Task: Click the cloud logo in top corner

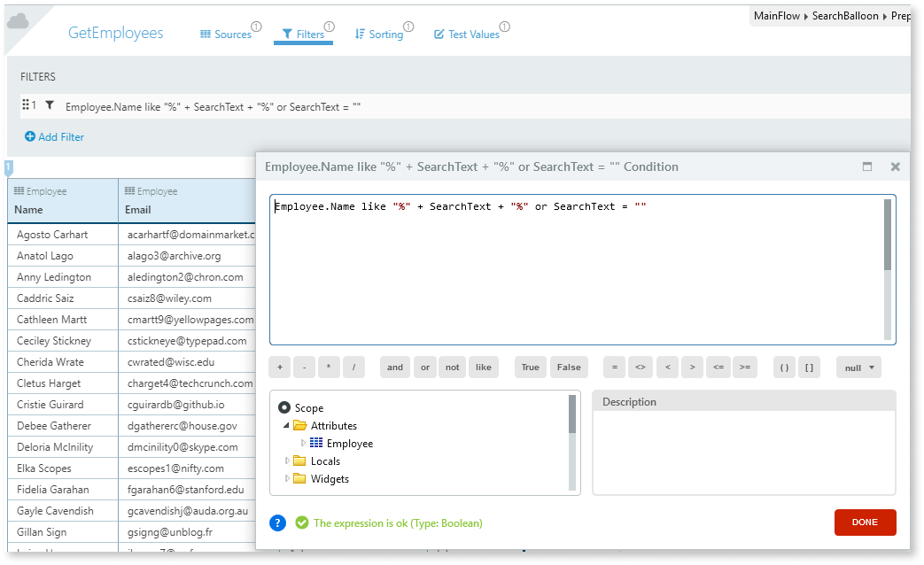Action: [18, 20]
